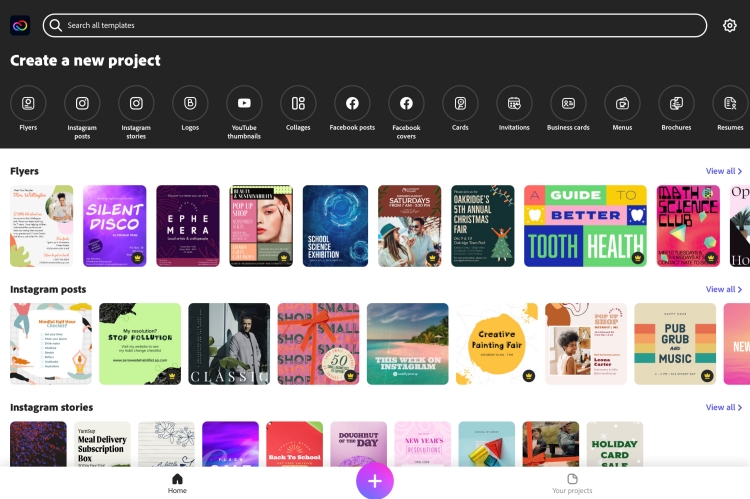
Task: Select the Back To School story template
Action: click(x=295, y=444)
